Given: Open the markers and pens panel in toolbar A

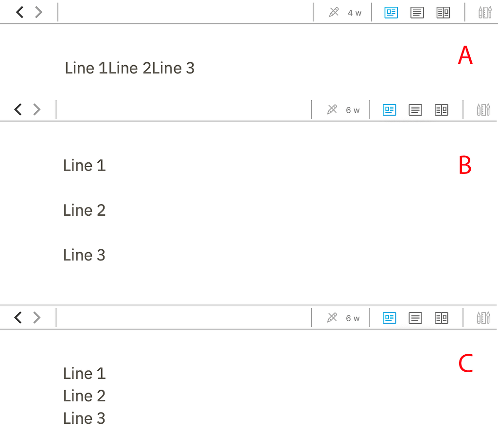Looking at the screenshot, I should (484, 12).
